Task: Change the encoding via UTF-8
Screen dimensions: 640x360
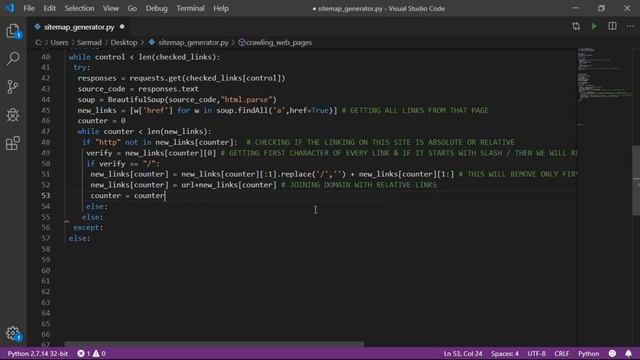Action: [536, 353]
